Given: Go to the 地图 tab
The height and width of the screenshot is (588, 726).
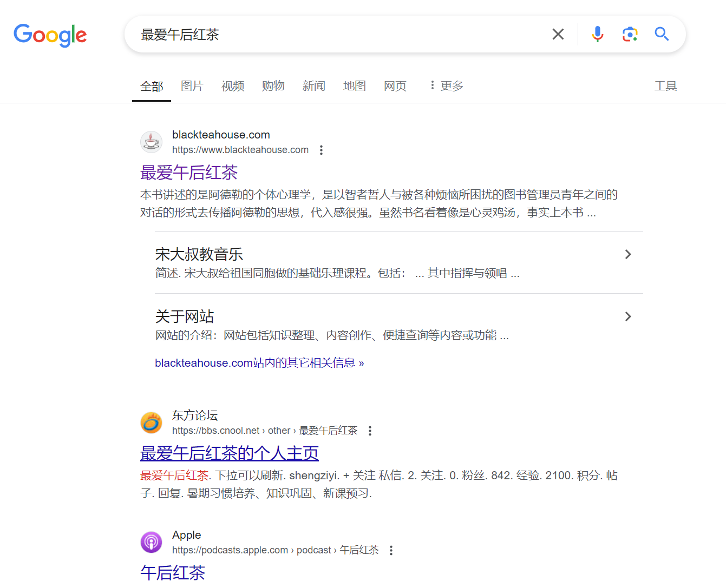Looking at the screenshot, I should click(355, 86).
